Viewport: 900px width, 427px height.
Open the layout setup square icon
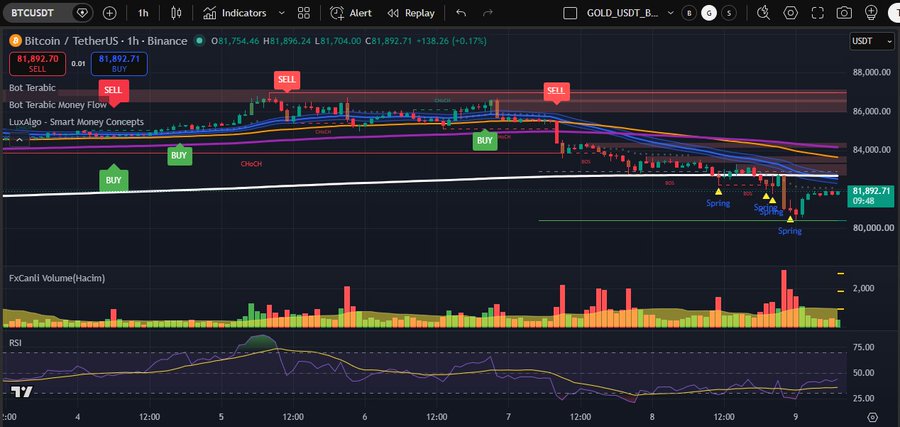tap(570, 13)
